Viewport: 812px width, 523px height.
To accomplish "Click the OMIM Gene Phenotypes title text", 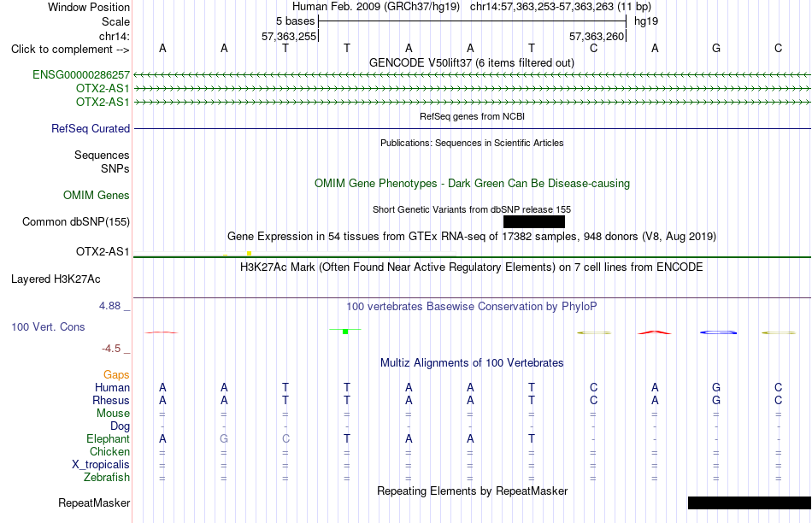I will point(472,184).
